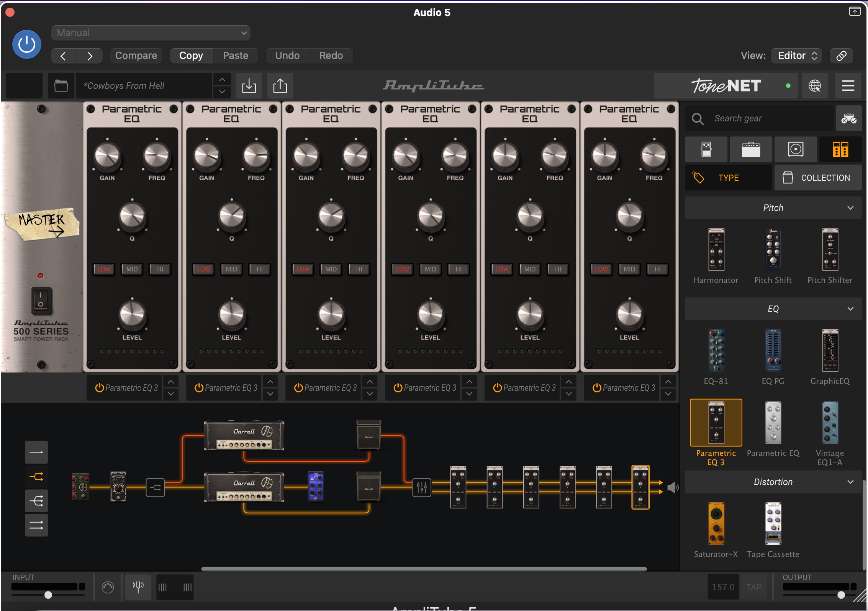Viewport: 868px width, 611px height.
Task: Open the preset browser folder icon
Action: (x=61, y=86)
